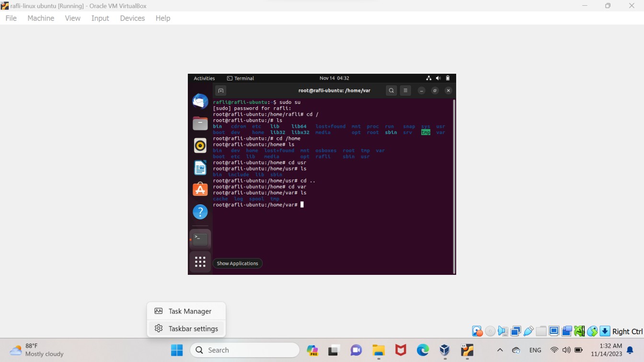Screen dimensions: 644x362
Task: Open the volume speaker tray icon
Action: 566,350
